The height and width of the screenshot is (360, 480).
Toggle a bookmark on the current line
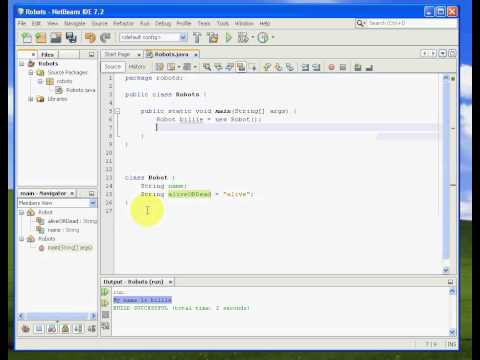pos(290,67)
